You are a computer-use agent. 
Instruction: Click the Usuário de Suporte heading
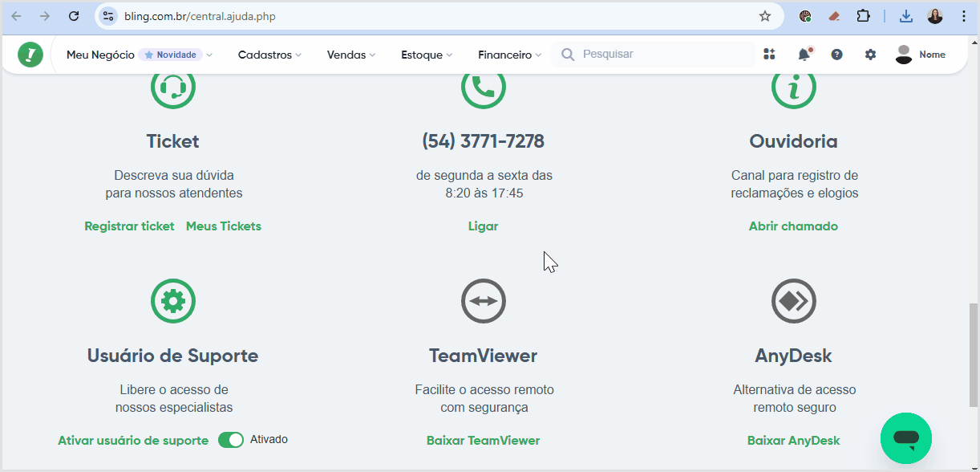coord(173,356)
